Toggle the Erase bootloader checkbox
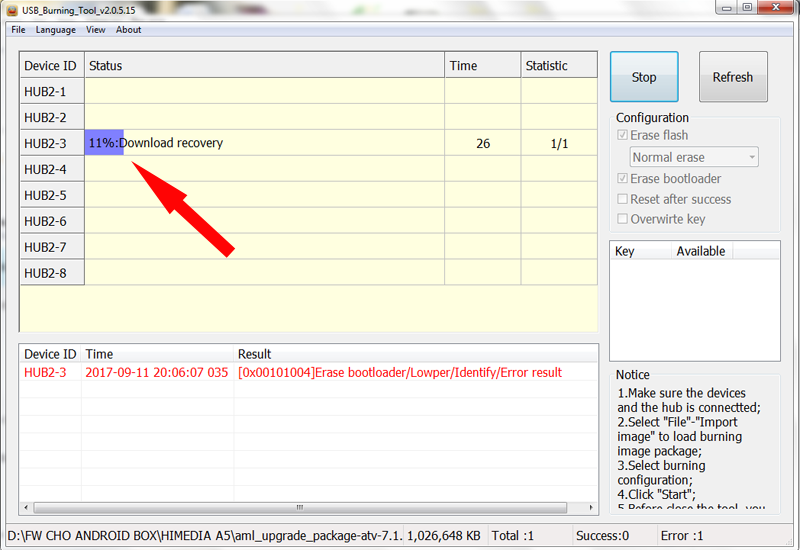800x550 pixels. pyautogui.click(x=623, y=179)
